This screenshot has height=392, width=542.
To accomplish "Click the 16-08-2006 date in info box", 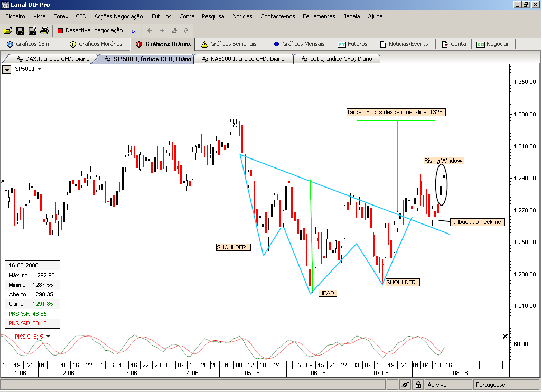I will (23, 266).
